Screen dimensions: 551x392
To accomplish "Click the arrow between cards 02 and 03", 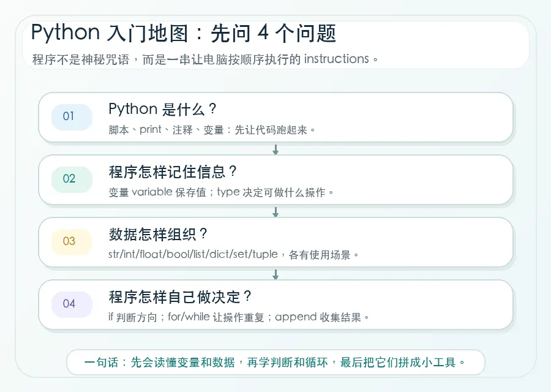I will click(x=275, y=212).
